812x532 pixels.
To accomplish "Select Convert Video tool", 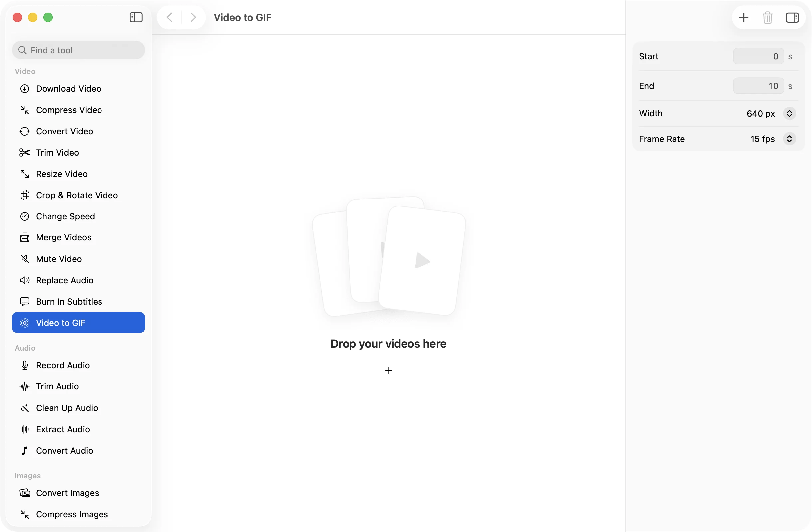I will coord(79,131).
